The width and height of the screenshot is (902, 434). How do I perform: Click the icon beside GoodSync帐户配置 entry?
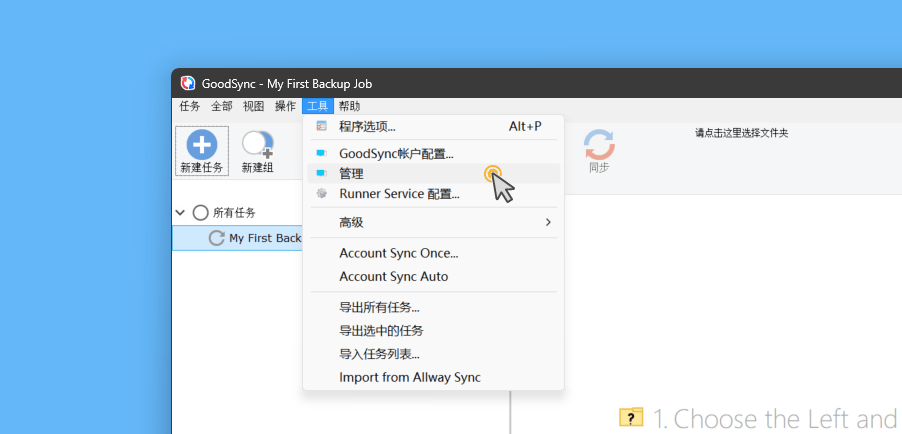click(321, 154)
